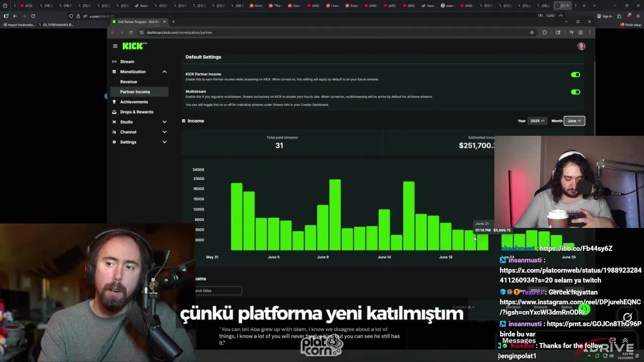
Task: Click the Settings gear icon in sidebar
Action: pyautogui.click(x=114, y=142)
